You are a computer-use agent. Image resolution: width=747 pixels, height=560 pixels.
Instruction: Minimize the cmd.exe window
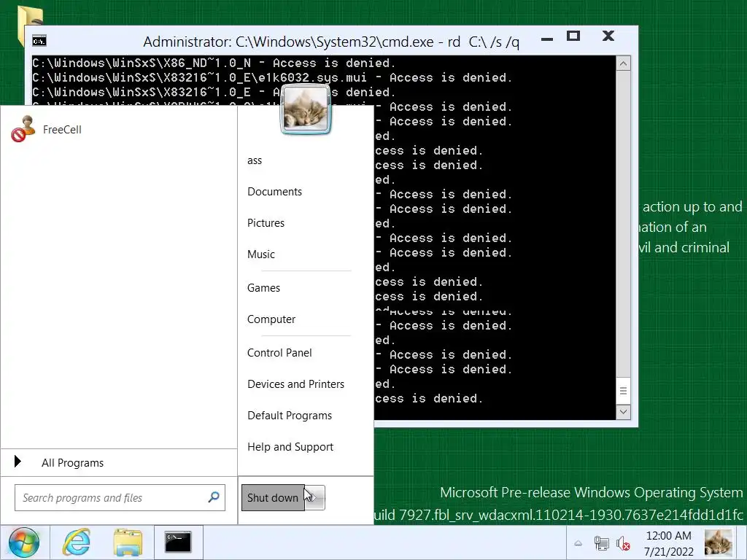pyautogui.click(x=547, y=39)
